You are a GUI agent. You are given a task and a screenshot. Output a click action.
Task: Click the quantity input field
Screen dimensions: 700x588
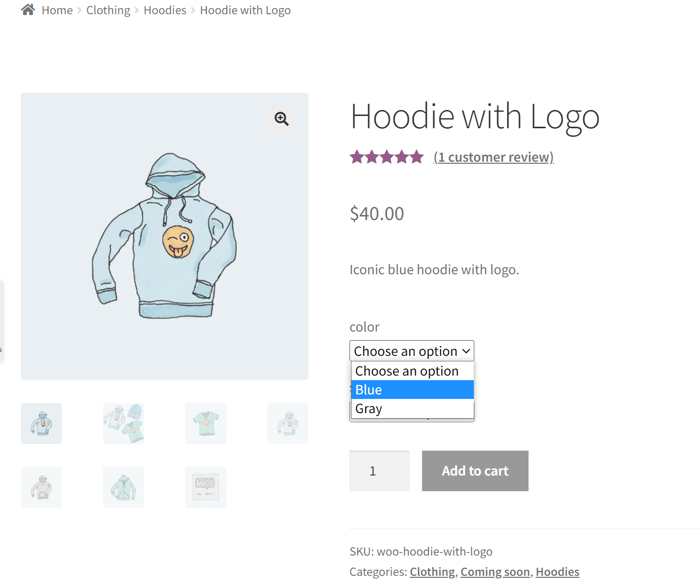point(379,471)
